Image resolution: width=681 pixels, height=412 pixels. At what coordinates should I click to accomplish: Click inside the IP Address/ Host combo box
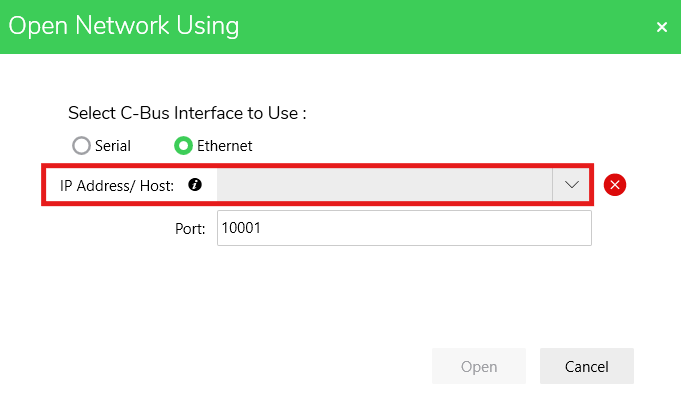[x=385, y=185]
